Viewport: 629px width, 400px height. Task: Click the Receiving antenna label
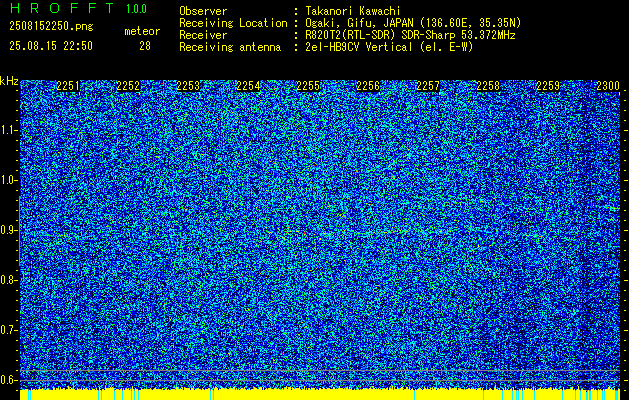(x=230, y=47)
